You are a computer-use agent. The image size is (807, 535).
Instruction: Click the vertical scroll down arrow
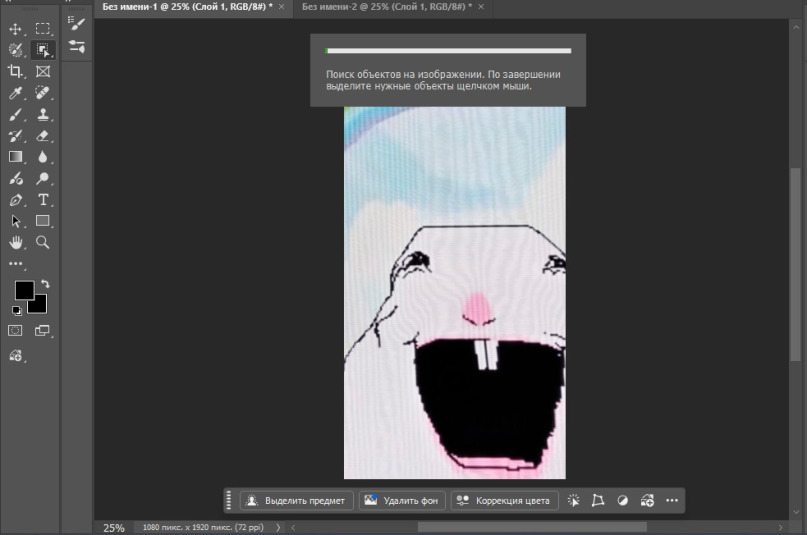pos(796,513)
